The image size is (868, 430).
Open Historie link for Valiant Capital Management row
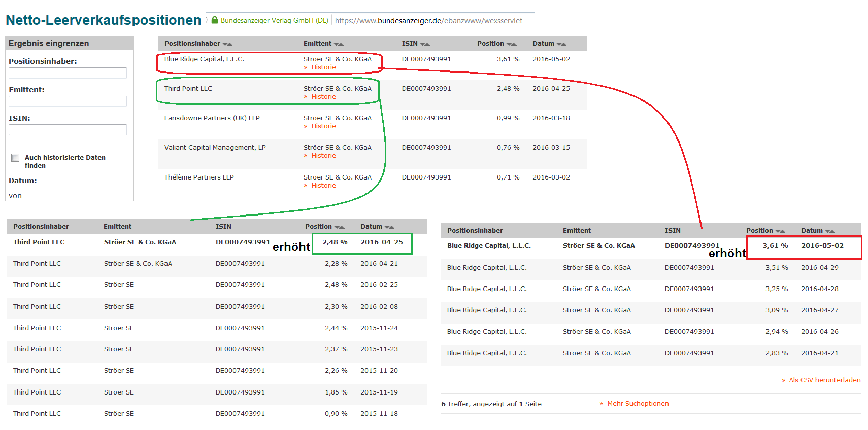[x=323, y=156]
